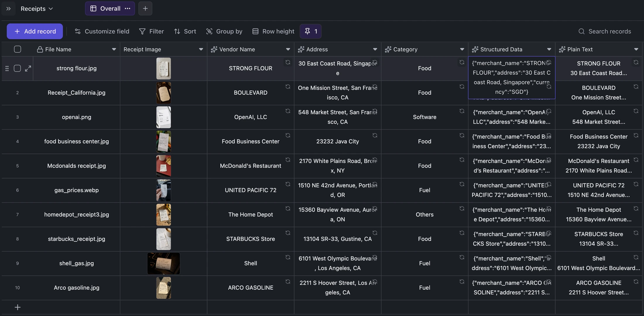The width and height of the screenshot is (644, 316).
Task: Regenerate Plain Text for OpenAI, LLC row
Action: coord(636,111)
